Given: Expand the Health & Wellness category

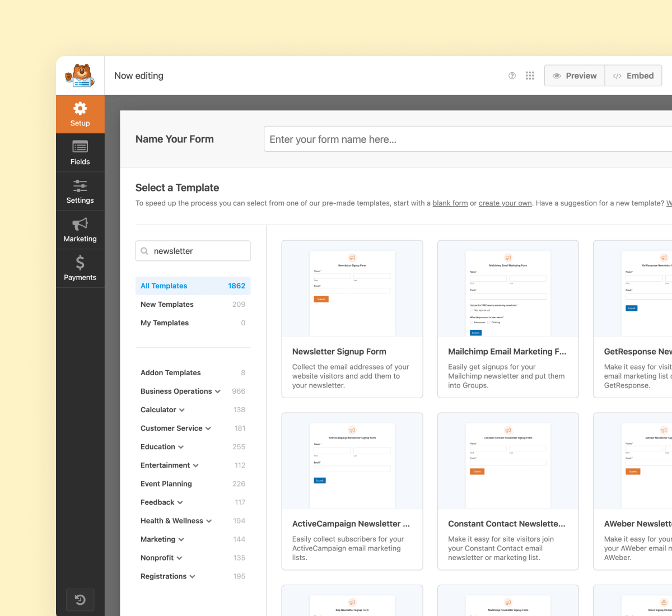Looking at the screenshot, I should click(x=209, y=521).
